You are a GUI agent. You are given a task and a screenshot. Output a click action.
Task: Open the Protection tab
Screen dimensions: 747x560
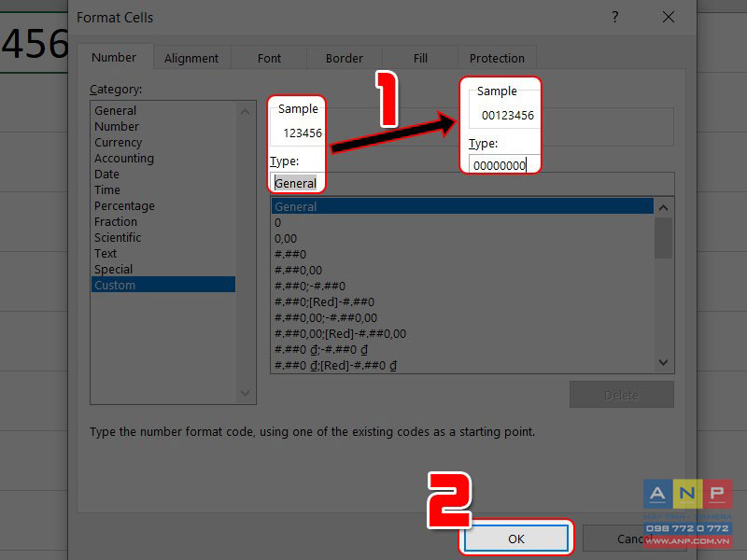pyautogui.click(x=497, y=58)
